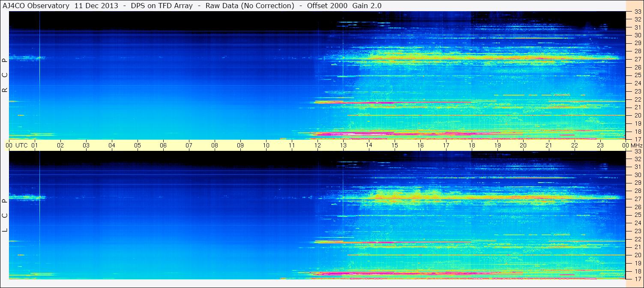Screen dimensions: 644x288
Task: Click the '11 Dec 2013' date in the header
Action: [x=96, y=6]
